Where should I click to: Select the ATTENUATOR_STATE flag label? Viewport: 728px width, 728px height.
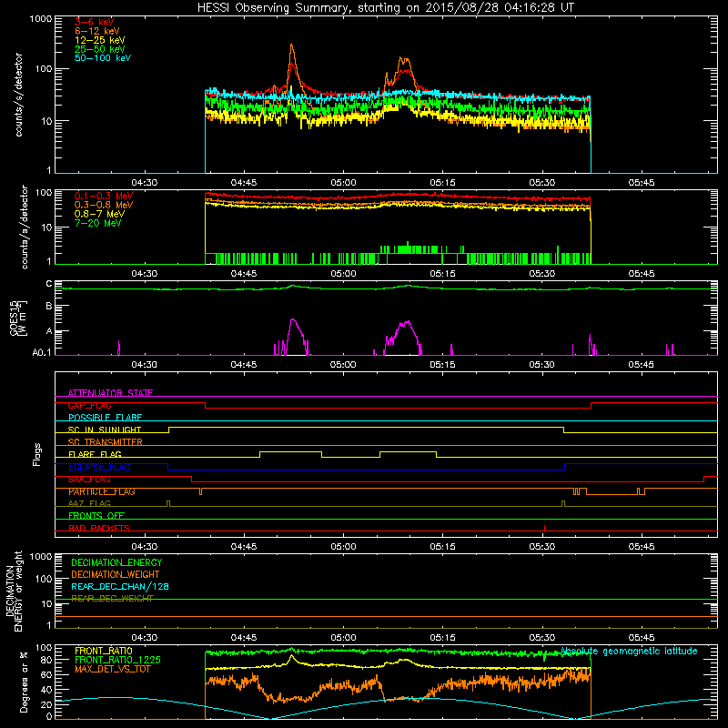110,393
